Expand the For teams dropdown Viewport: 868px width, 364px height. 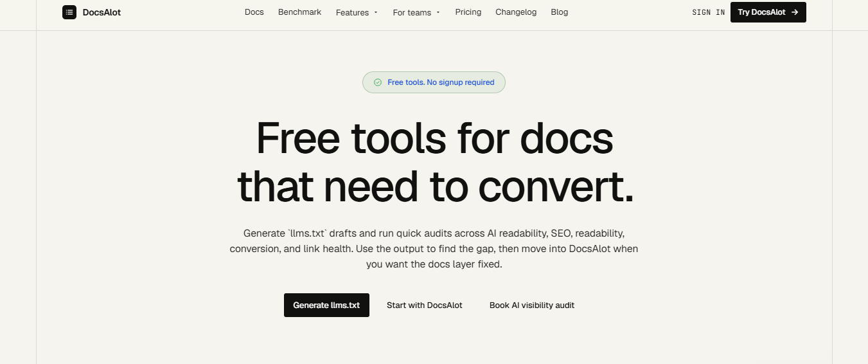(x=416, y=12)
